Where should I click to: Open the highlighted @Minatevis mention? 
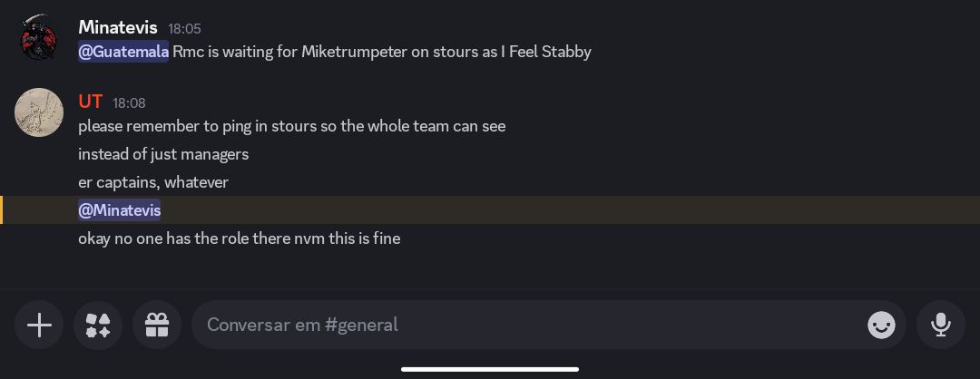tap(119, 210)
